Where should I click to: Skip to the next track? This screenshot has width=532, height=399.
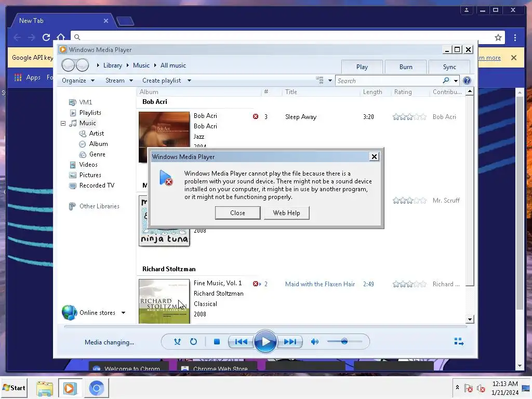pyautogui.click(x=290, y=342)
